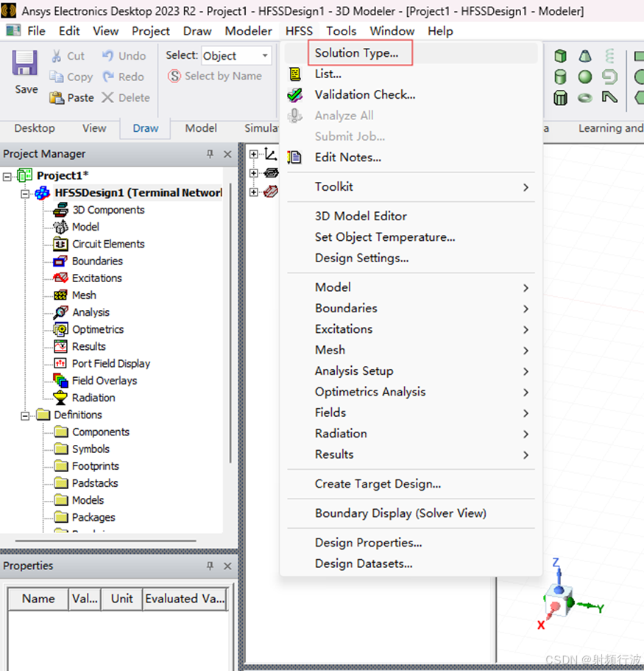Collapse the Definitions folder node
The width and height of the screenshot is (644, 671).
pyautogui.click(x=25, y=415)
